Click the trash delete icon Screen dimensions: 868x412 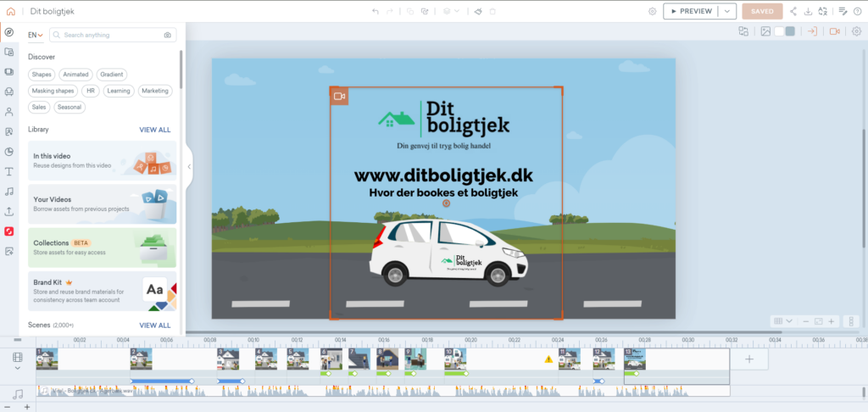492,11
